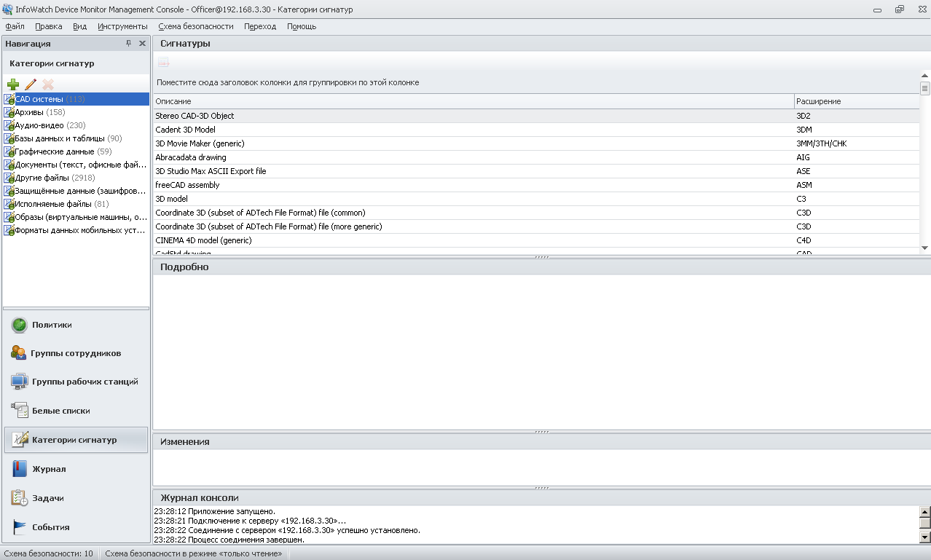Open the Правка menu
Viewport: 931px width, 560px height.
(x=49, y=26)
